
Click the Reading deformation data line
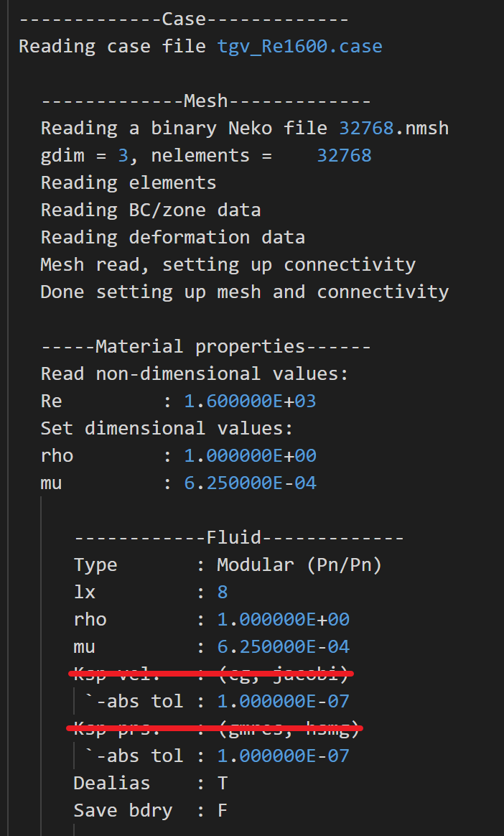click(173, 238)
